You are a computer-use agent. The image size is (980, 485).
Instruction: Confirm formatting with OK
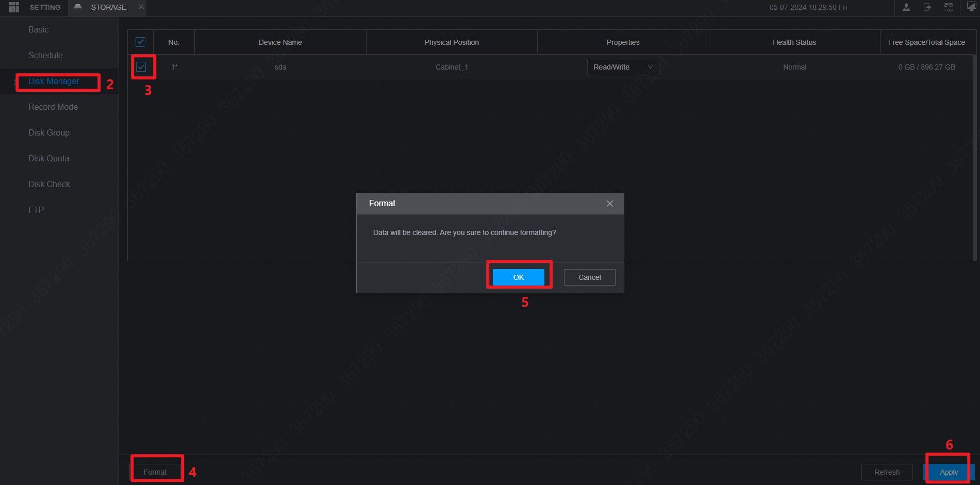(x=519, y=277)
